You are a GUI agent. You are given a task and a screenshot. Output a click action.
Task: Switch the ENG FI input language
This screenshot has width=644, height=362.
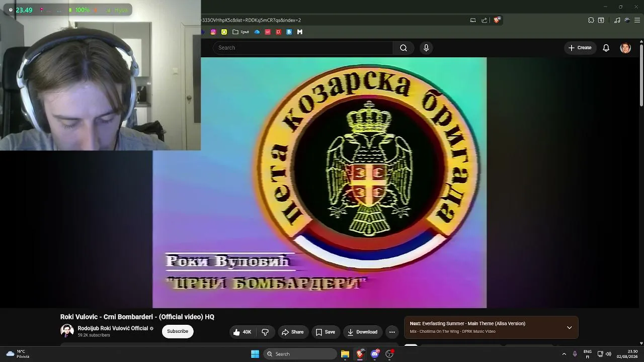click(x=588, y=354)
